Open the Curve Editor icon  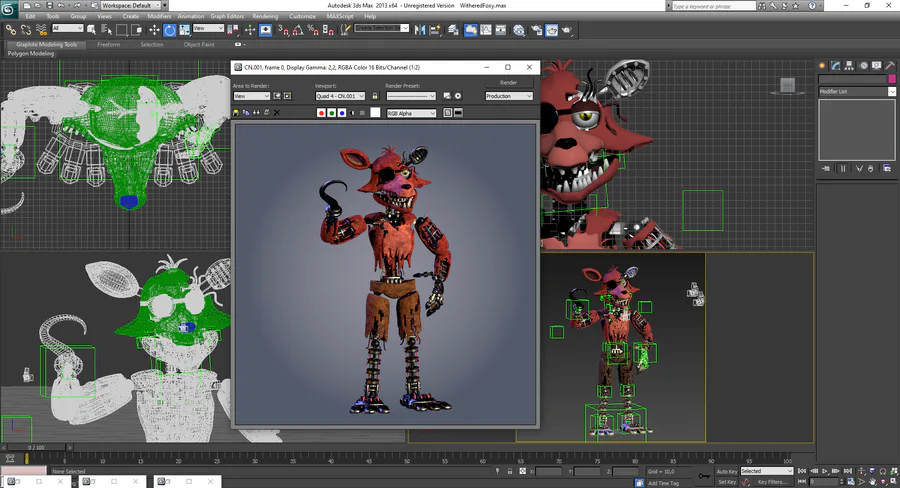pyautogui.click(x=486, y=30)
